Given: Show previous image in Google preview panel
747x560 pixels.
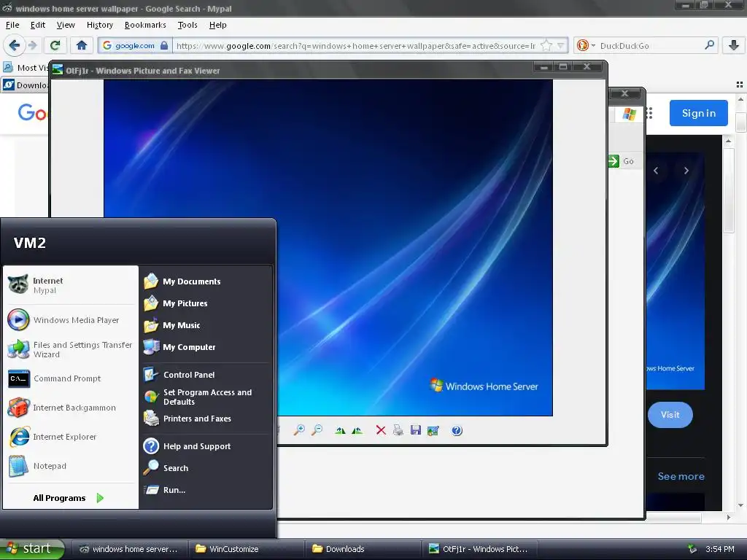Looking at the screenshot, I should (x=656, y=171).
